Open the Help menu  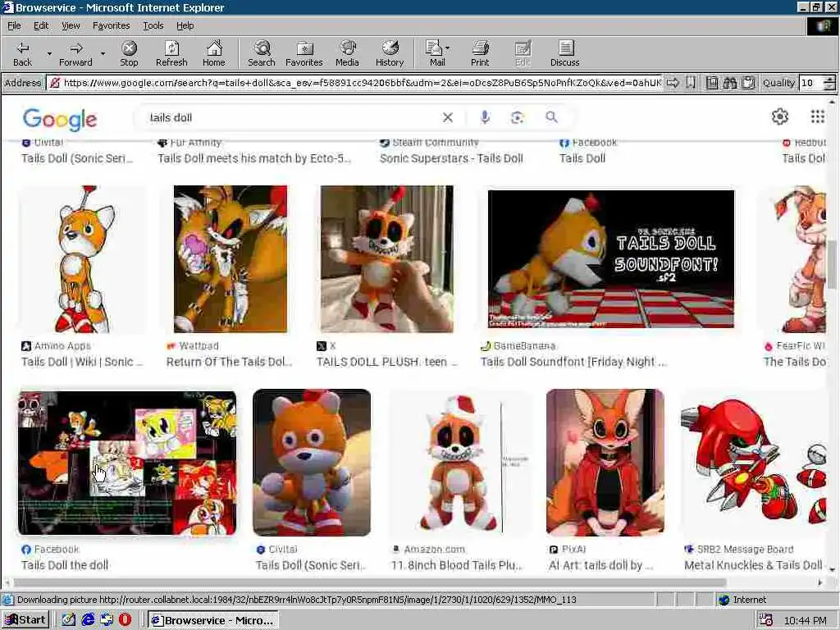pyautogui.click(x=185, y=25)
